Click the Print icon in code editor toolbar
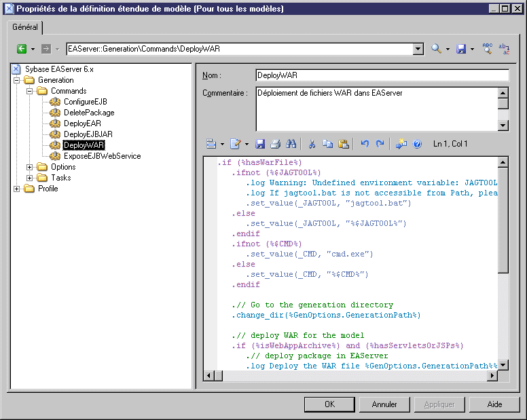Image resolution: width=527 pixels, height=420 pixels. coord(275,144)
